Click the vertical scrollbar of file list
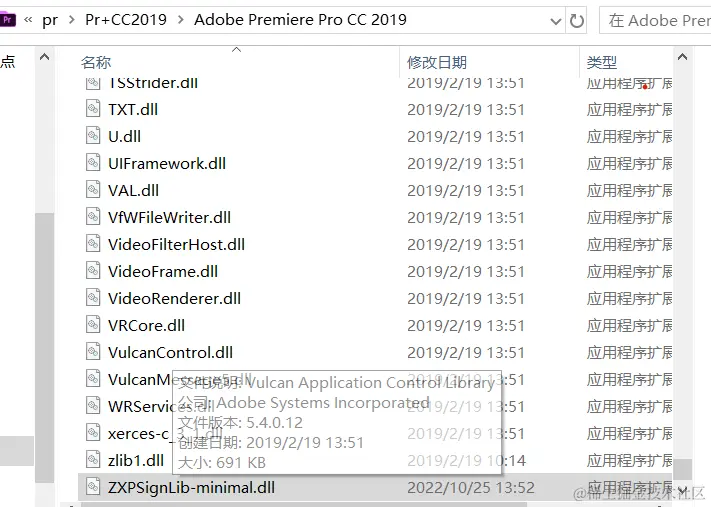 tap(682, 300)
